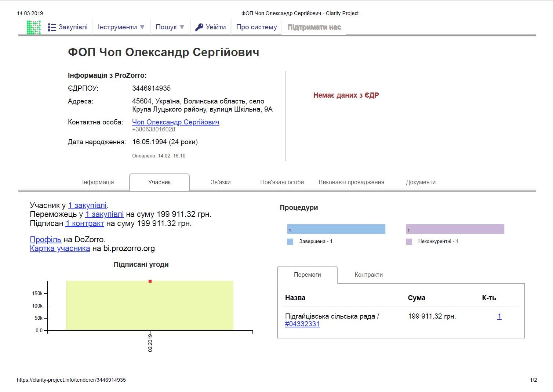Image resolution: width=553 pixels, height=392 pixels.
Task: Open the Картка учасника link
Action: pos(60,248)
